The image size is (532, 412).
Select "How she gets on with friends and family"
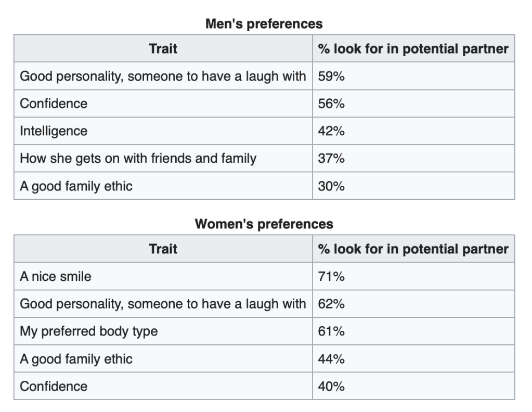(138, 158)
